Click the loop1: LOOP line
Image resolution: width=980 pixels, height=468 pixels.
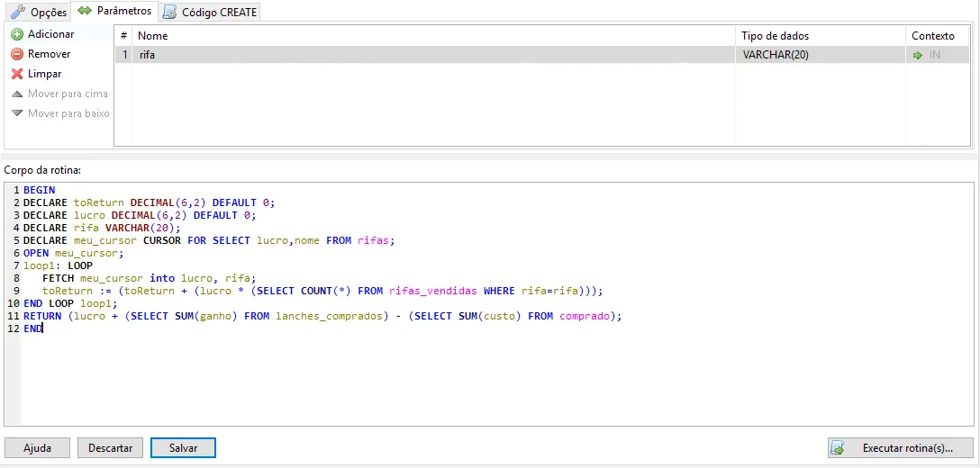tap(59, 265)
